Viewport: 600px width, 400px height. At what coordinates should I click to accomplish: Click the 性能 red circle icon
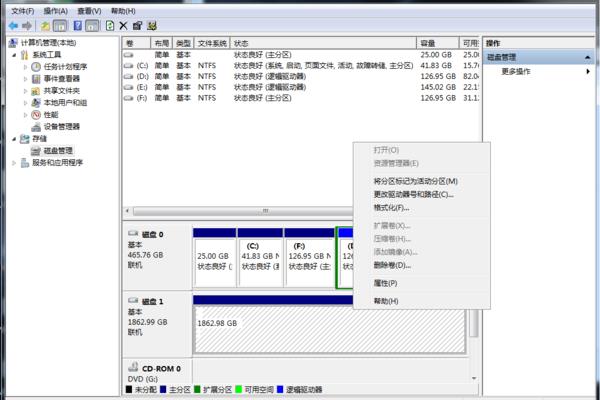36,115
